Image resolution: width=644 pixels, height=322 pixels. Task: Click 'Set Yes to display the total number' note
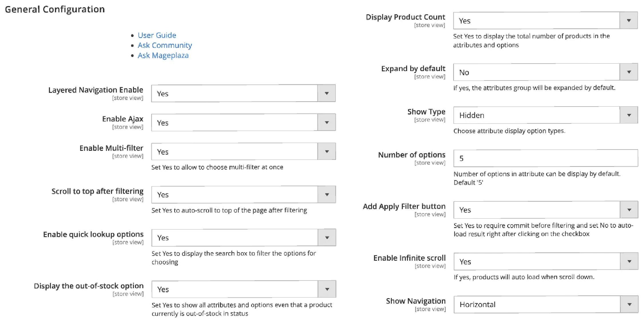(x=531, y=40)
